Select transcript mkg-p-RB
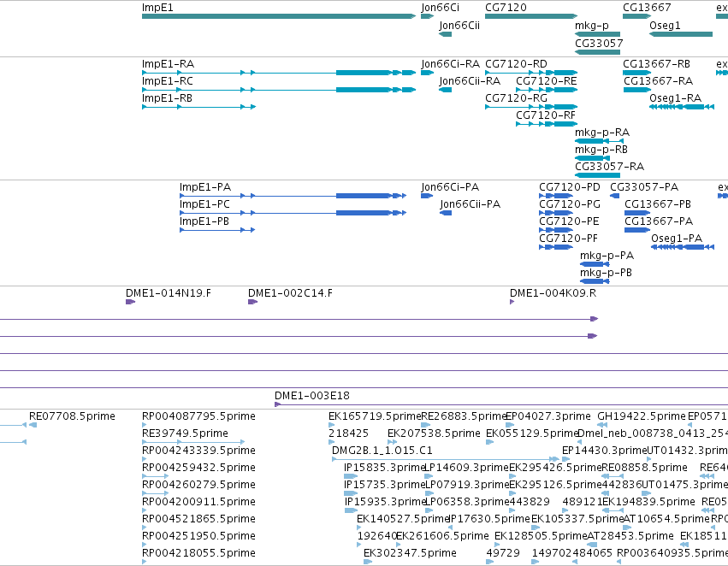Image resolution: width=728 pixels, height=566 pixels. point(601,150)
